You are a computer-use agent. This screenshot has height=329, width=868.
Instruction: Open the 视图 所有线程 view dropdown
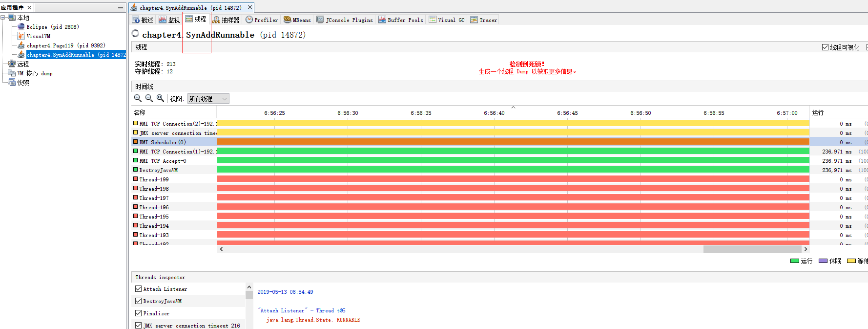[x=208, y=99]
